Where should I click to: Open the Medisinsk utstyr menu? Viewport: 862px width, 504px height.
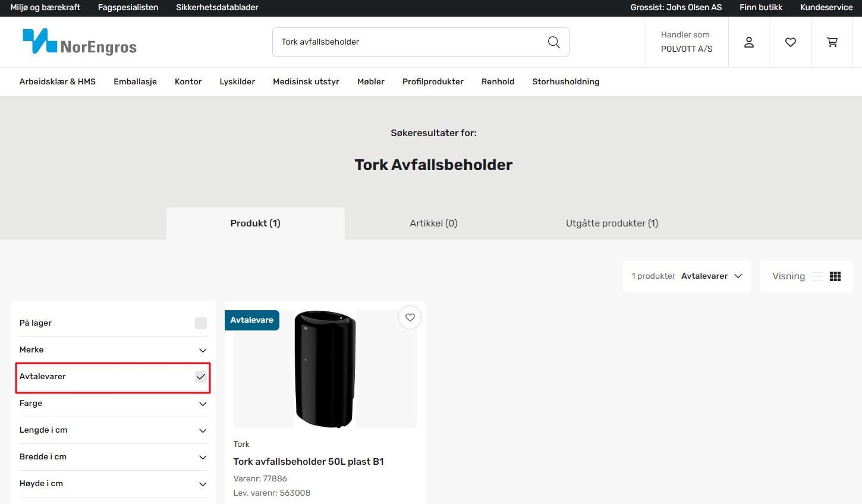306,81
